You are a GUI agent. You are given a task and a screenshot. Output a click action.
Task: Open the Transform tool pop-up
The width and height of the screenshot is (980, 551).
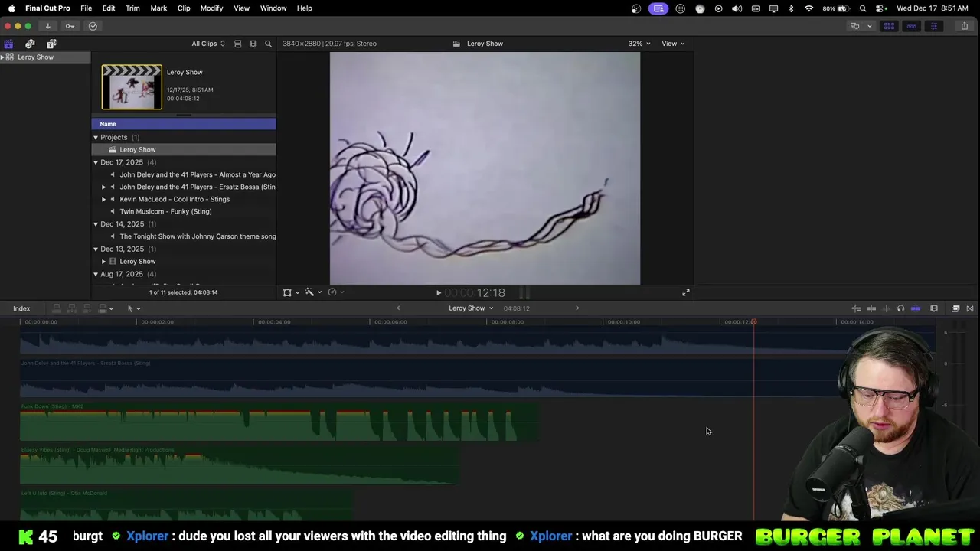(290, 292)
